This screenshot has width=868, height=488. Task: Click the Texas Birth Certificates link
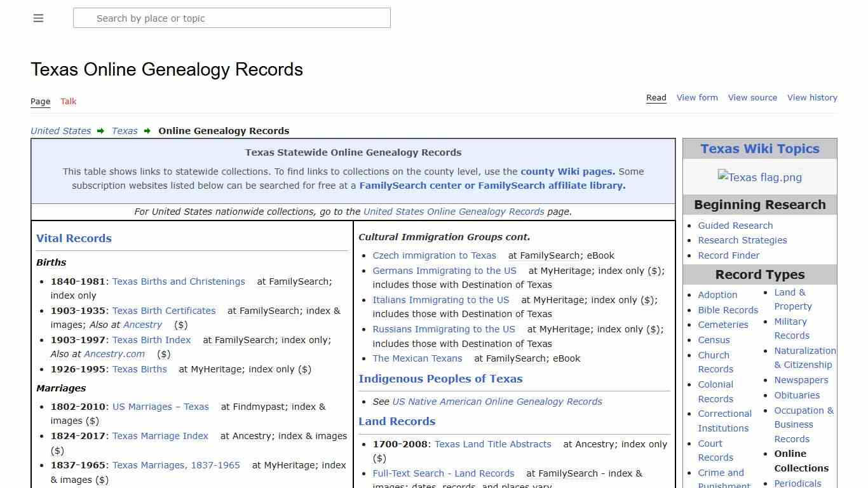click(x=163, y=311)
